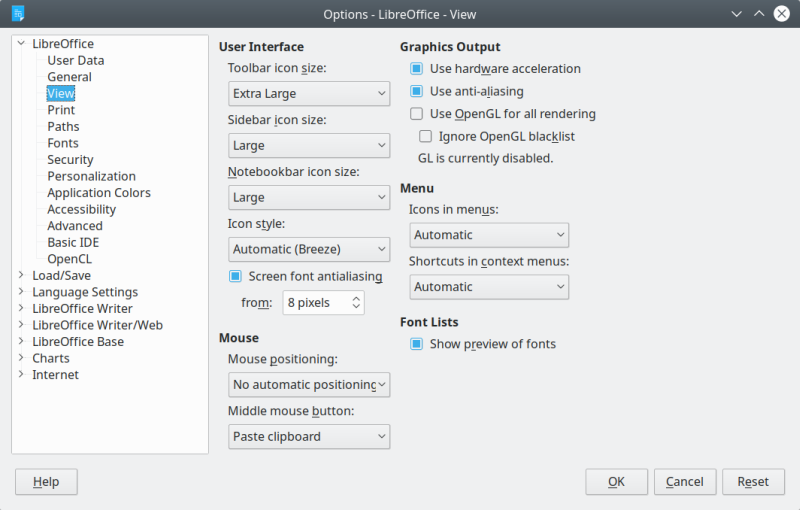Click the Help button

46,482
